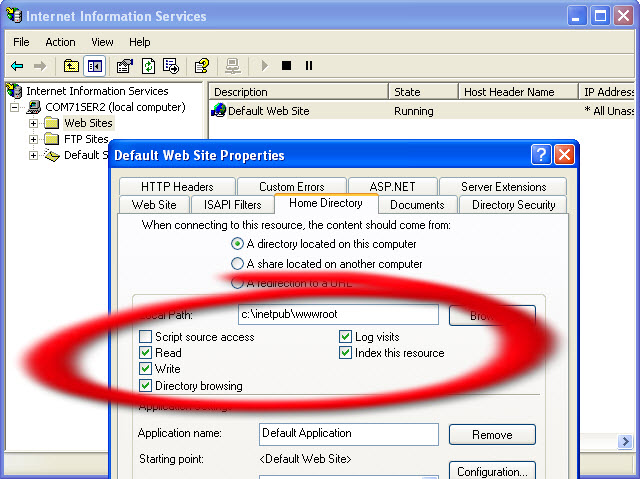640x479 pixels.
Task: Uncheck the Write permission checkbox
Action: 145,369
